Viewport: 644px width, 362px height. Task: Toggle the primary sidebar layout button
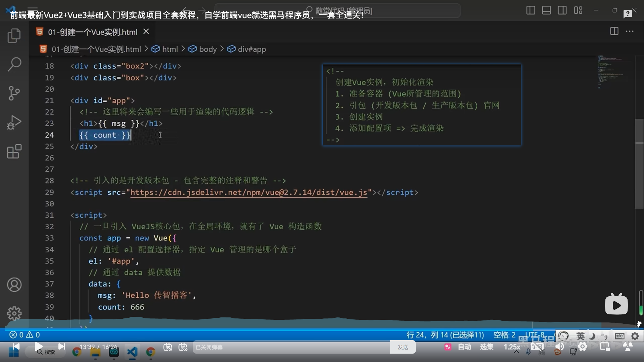click(531, 10)
